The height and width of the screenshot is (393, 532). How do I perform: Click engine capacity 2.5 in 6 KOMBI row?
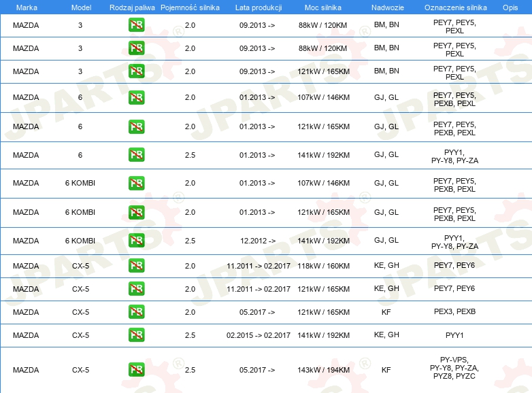190,241
